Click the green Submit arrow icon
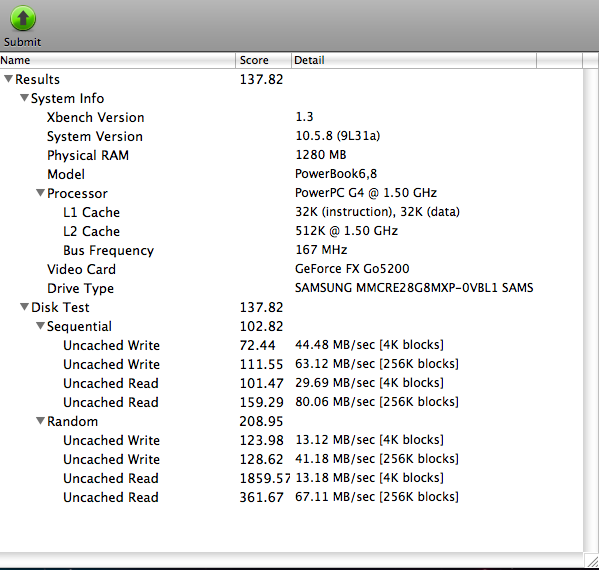 pos(23,18)
